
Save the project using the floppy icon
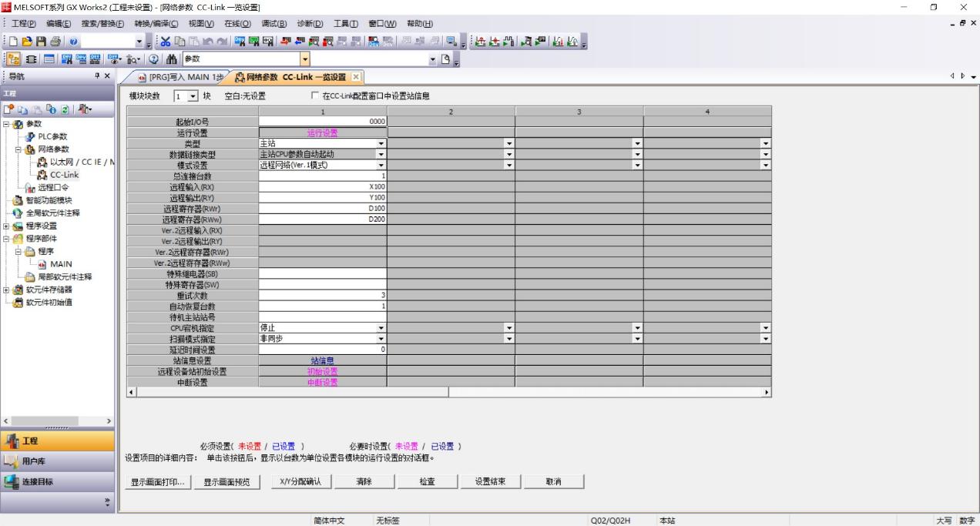pyautogui.click(x=42, y=40)
